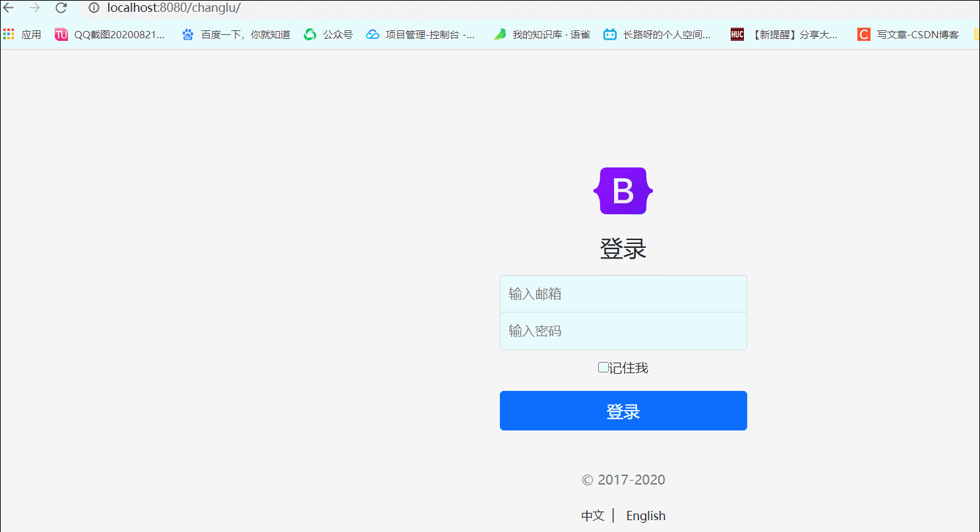Show site info icon in address bar
This screenshot has width=980, height=532.
pos(94,8)
